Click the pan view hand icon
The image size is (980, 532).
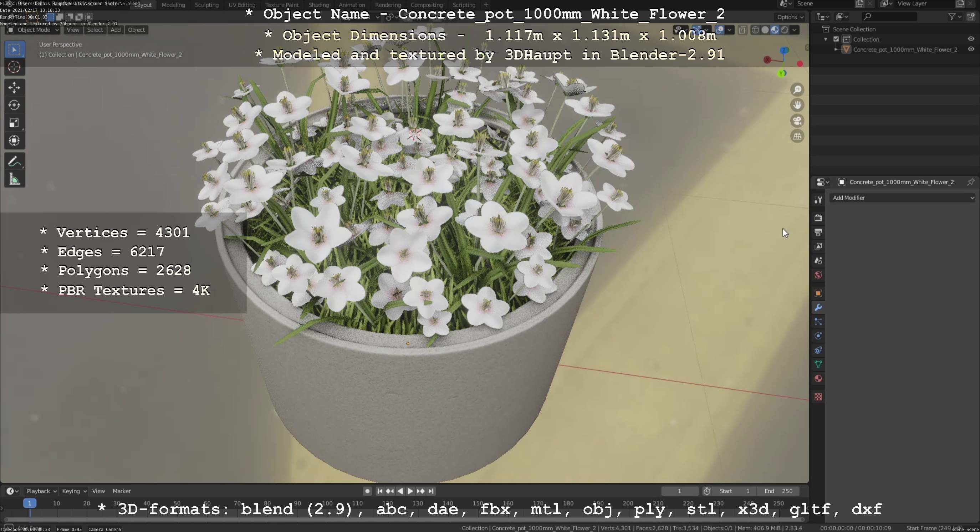click(797, 105)
